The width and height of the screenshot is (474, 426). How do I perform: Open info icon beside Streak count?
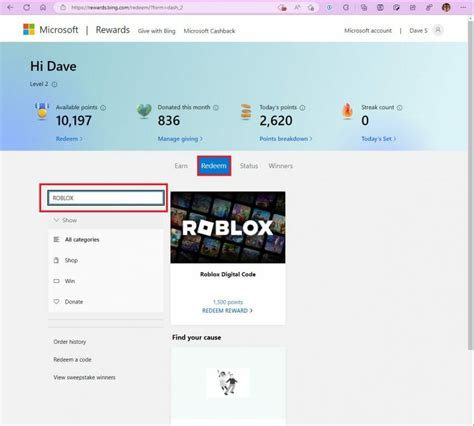click(400, 108)
